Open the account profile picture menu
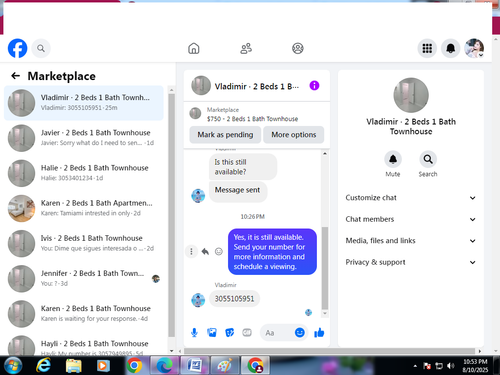The width and height of the screenshot is (500, 375). click(474, 48)
